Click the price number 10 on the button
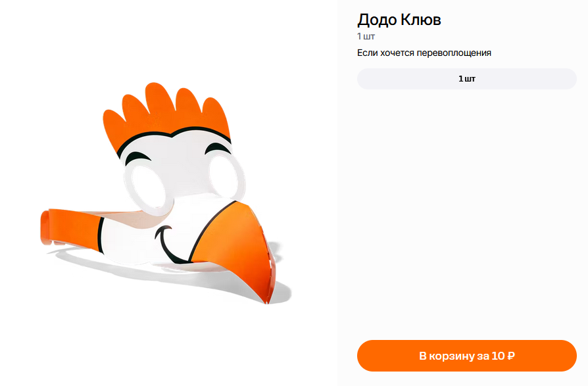This screenshot has width=588, height=386. (x=498, y=356)
